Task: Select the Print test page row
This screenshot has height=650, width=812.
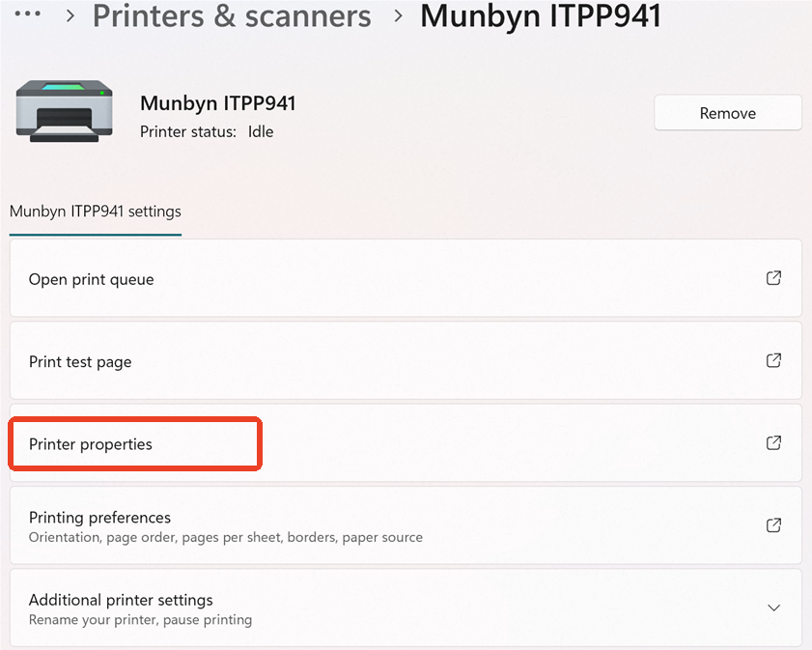Action: [406, 360]
